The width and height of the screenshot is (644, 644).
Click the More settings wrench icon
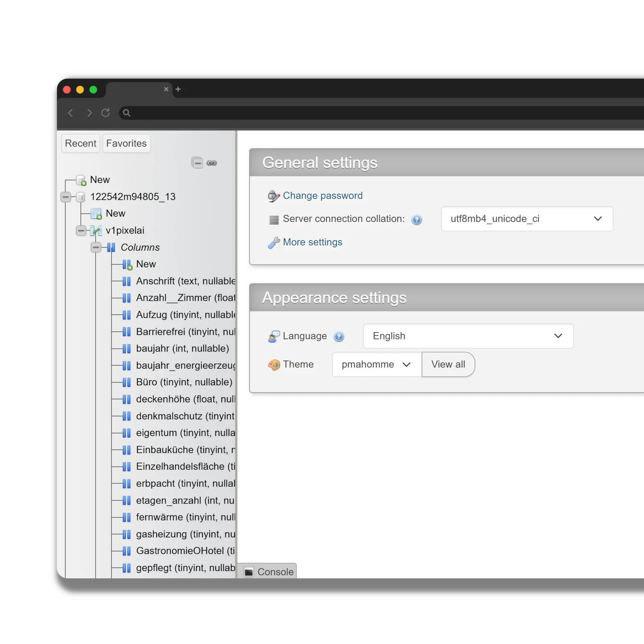click(x=274, y=243)
